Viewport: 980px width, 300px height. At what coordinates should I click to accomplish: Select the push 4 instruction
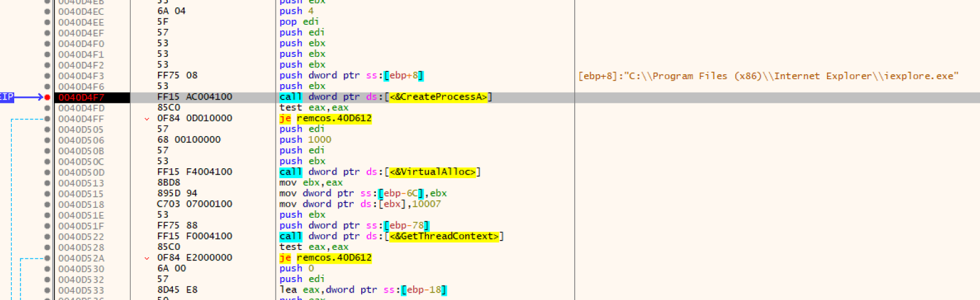pyautogui.click(x=297, y=11)
